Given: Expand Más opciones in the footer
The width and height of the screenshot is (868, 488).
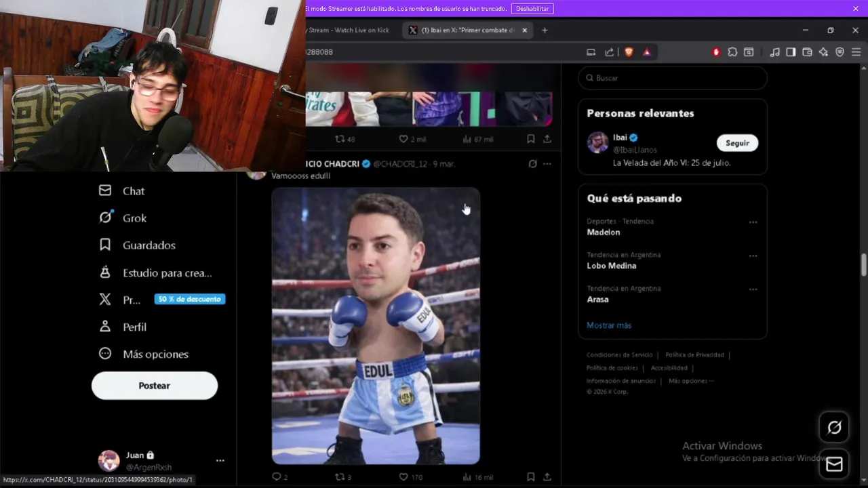Looking at the screenshot, I should [691, 381].
